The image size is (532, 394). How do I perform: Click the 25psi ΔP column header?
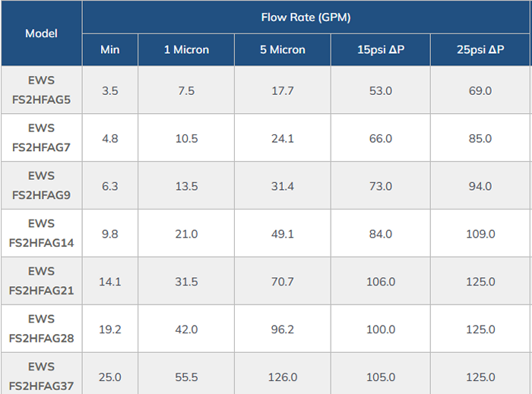(480, 50)
